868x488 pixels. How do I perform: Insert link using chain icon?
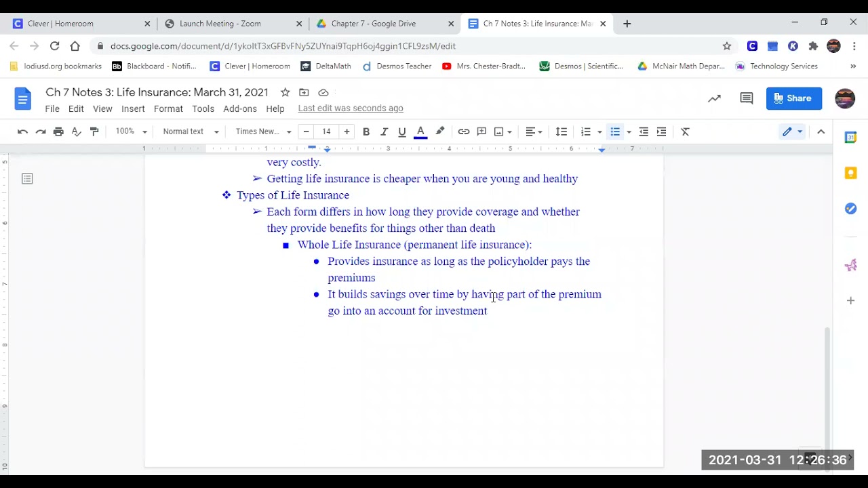tap(464, 131)
